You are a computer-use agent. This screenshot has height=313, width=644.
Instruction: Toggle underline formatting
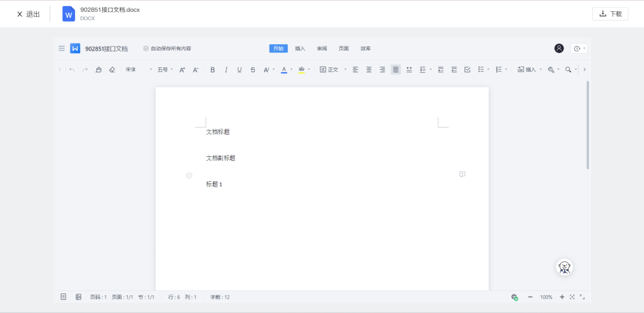(240, 70)
